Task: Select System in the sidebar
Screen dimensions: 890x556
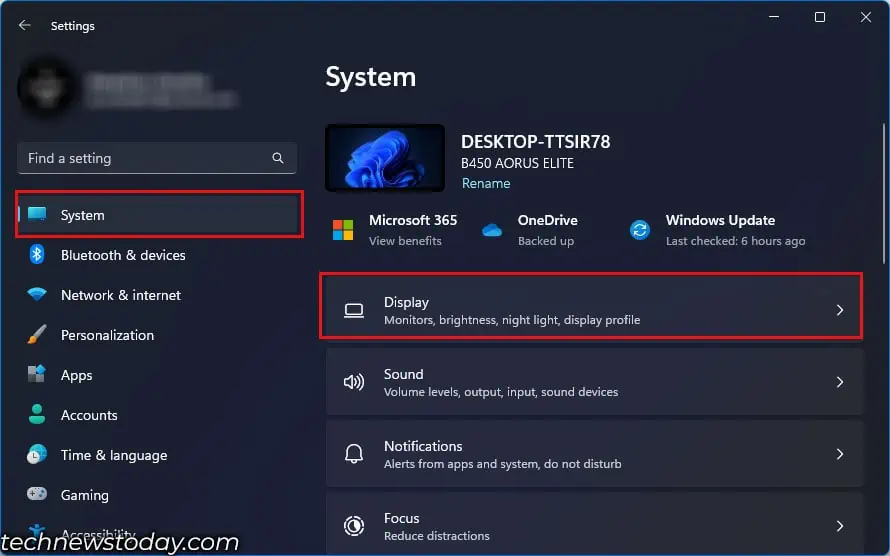Action: [x=159, y=214]
